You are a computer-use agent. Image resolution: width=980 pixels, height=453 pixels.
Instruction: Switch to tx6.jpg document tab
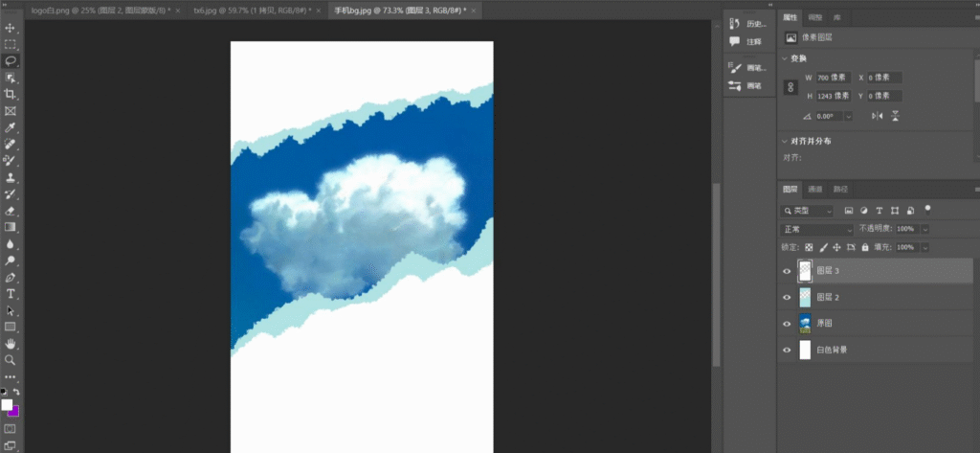pyautogui.click(x=252, y=11)
